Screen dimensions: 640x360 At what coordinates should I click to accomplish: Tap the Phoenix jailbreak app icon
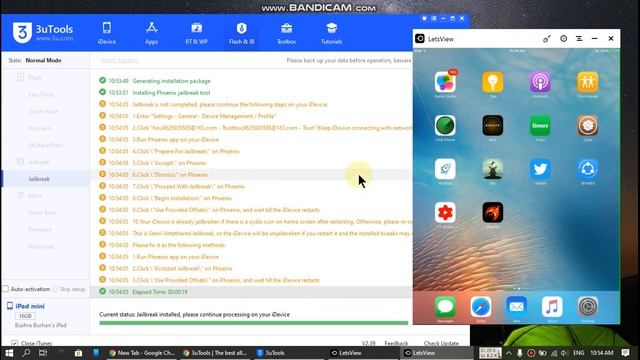point(493,212)
